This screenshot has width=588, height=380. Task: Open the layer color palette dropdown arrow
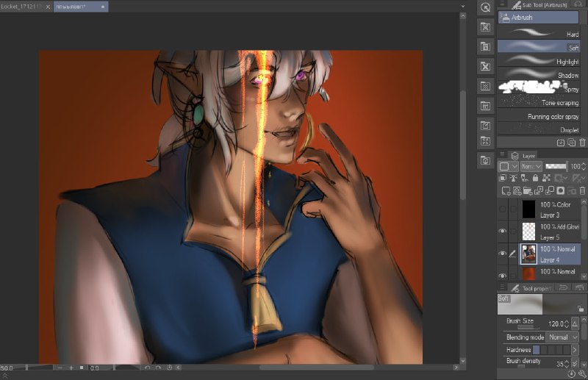[x=514, y=166]
